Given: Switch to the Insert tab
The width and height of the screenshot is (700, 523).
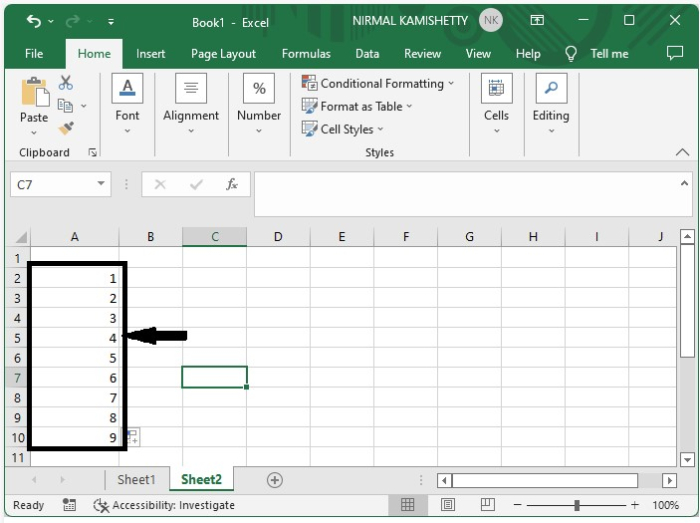Looking at the screenshot, I should (150, 54).
